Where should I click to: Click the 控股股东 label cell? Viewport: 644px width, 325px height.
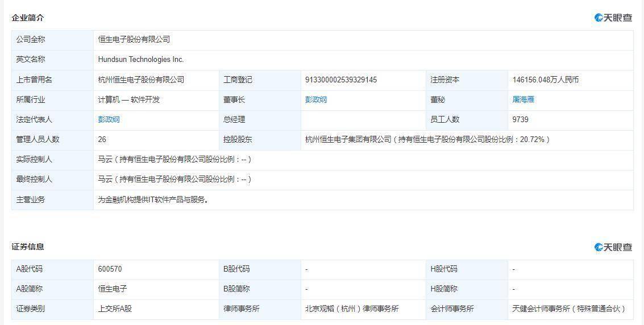pos(260,140)
